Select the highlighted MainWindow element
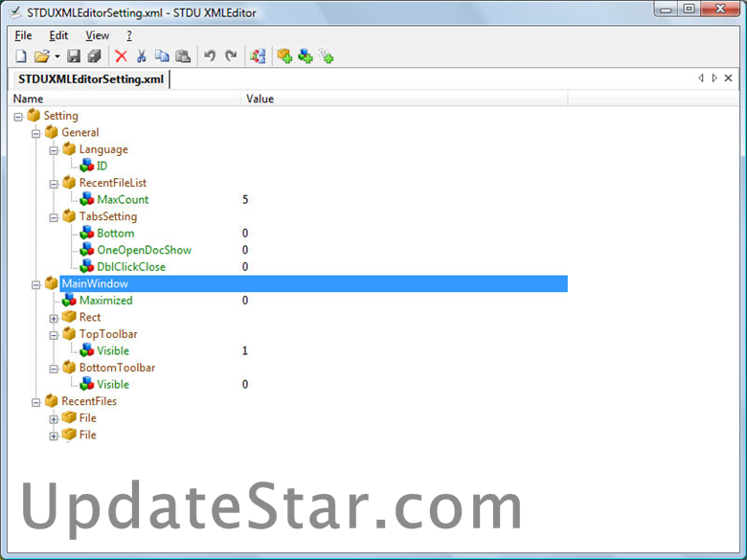Viewport: 747px width, 560px height. [x=314, y=283]
